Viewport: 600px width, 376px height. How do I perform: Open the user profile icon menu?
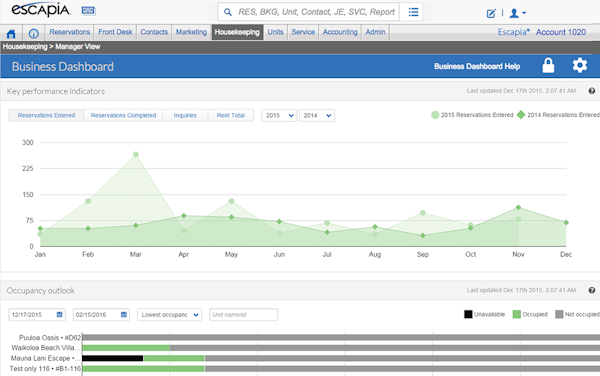click(x=518, y=13)
